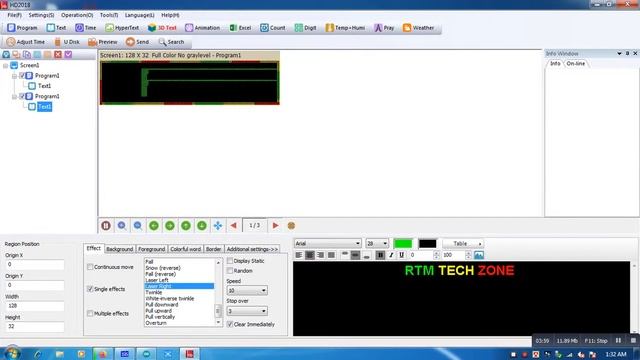
Task: Move the region left with green arrow
Action: tap(154, 225)
